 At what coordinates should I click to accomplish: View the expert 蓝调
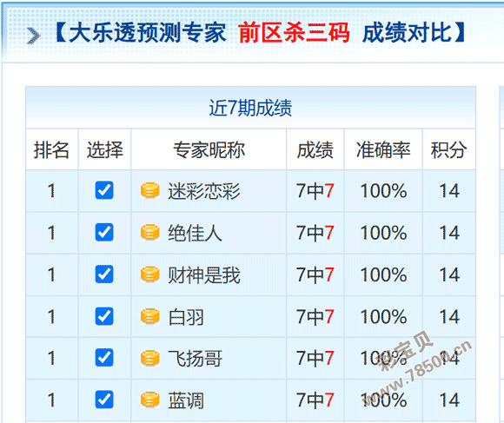click(x=186, y=400)
